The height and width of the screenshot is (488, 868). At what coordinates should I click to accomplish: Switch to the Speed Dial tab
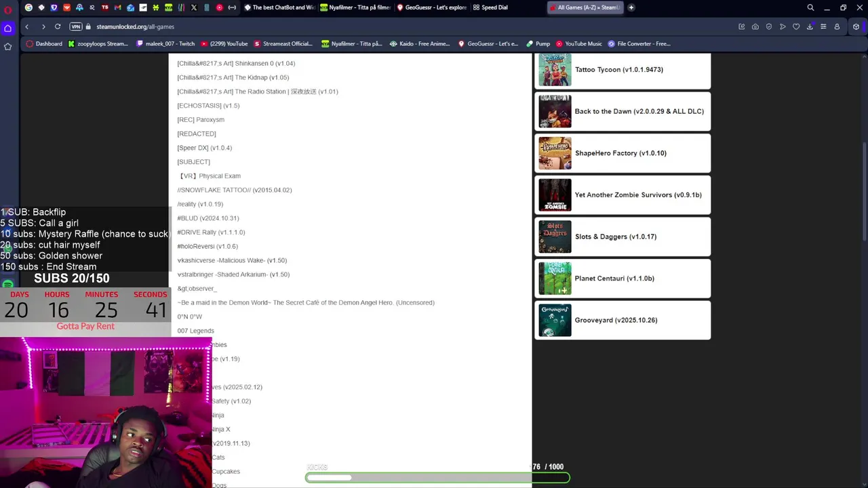[491, 7]
